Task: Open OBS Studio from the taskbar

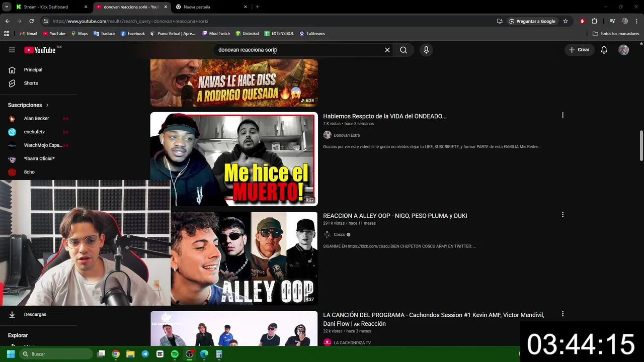Action: pyautogui.click(x=190, y=354)
